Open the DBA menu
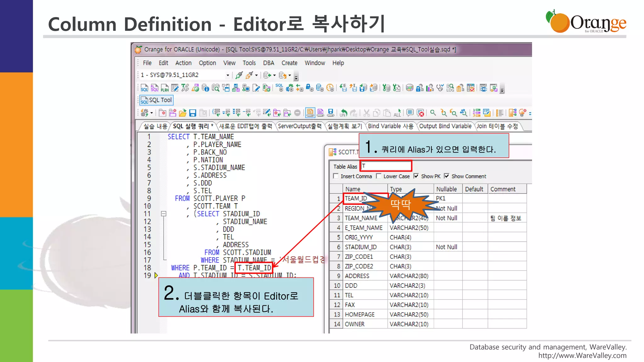 tap(269, 63)
